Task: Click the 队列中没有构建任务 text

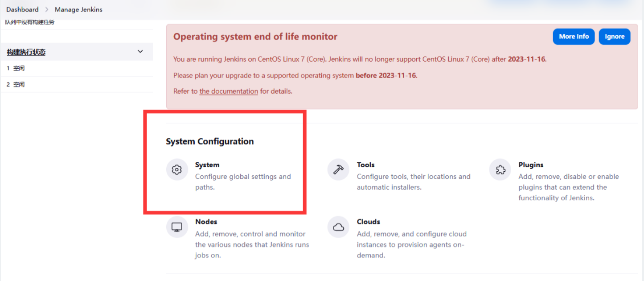Action: 30,22
